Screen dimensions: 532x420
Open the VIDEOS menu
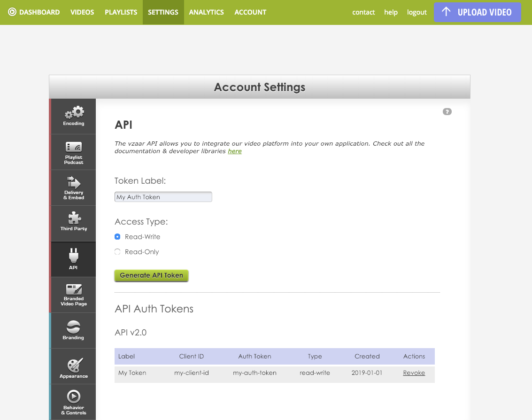click(x=82, y=12)
